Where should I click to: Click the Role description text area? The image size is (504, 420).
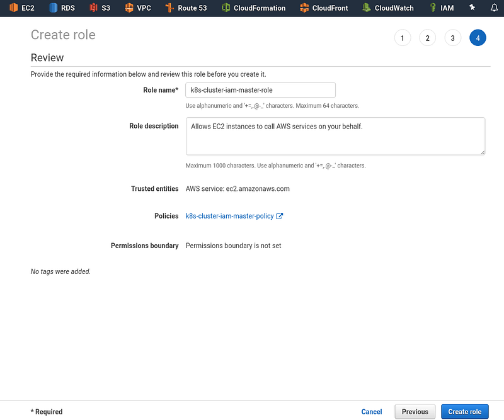335,136
